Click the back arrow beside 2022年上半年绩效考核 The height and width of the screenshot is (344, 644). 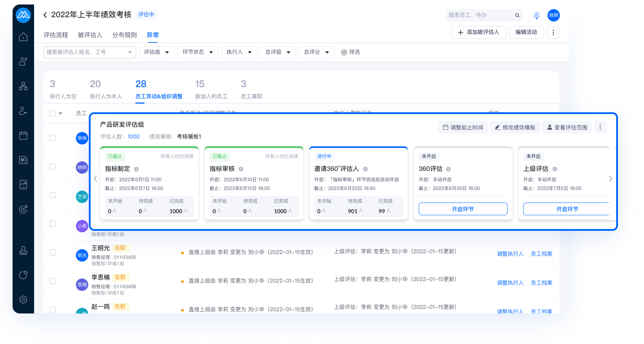pyautogui.click(x=45, y=15)
